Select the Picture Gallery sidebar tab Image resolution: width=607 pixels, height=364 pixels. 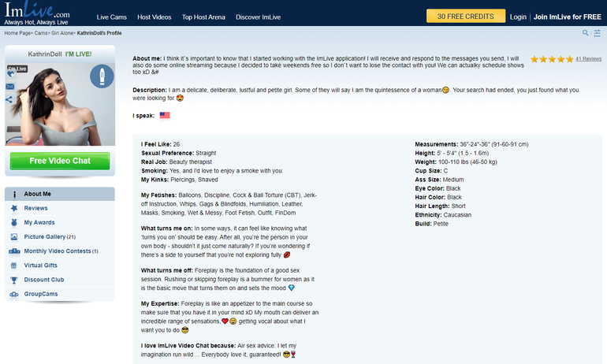point(49,236)
